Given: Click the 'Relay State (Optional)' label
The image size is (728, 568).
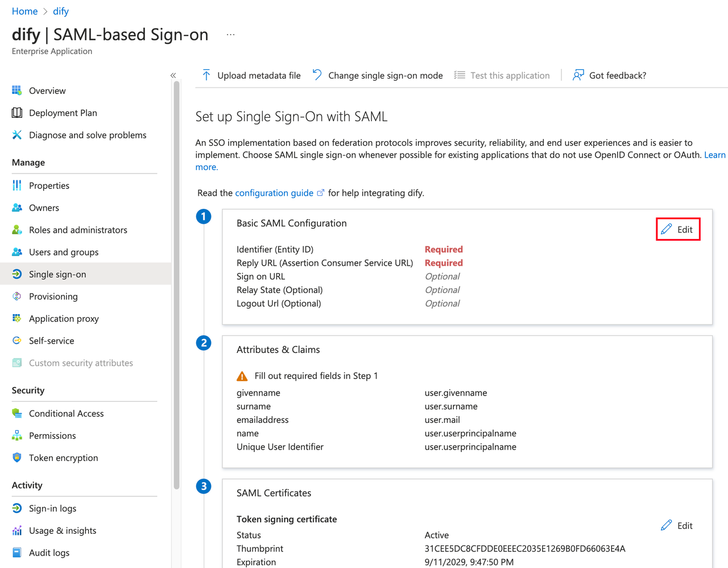Looking at the screenshot, I should click(280, 290).
